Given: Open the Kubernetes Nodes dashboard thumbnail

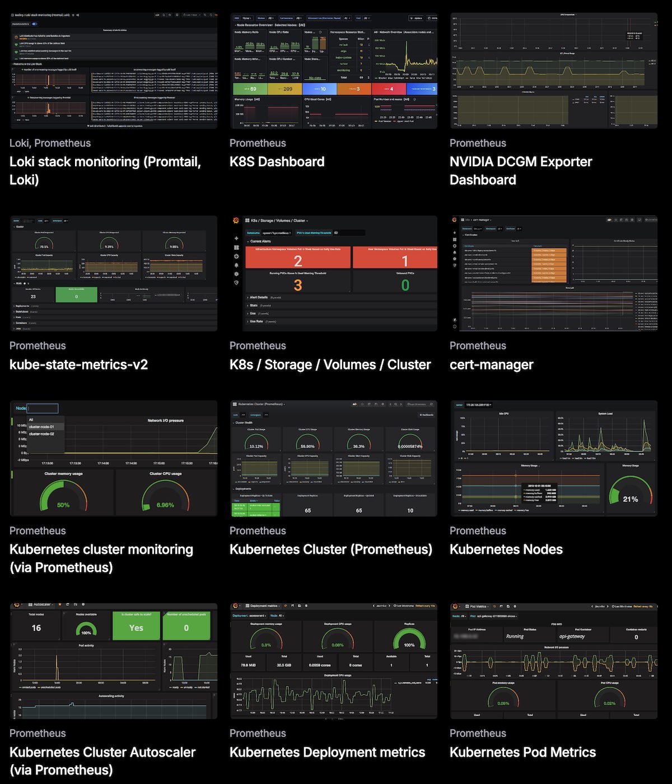Looking at the screenshot, I should 553,458.
